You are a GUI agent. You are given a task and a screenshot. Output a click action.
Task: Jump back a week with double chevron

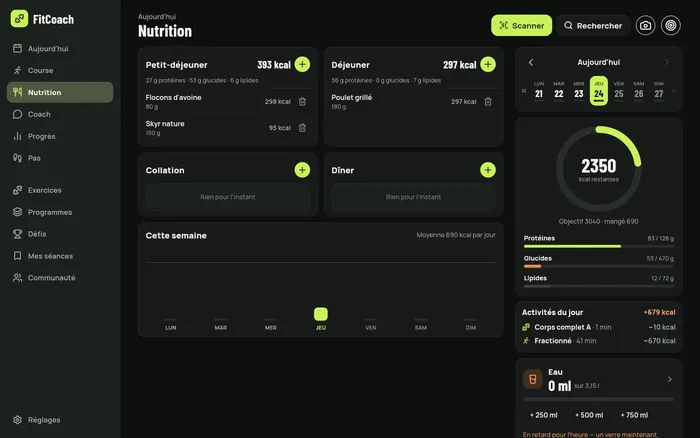[524, 91]
